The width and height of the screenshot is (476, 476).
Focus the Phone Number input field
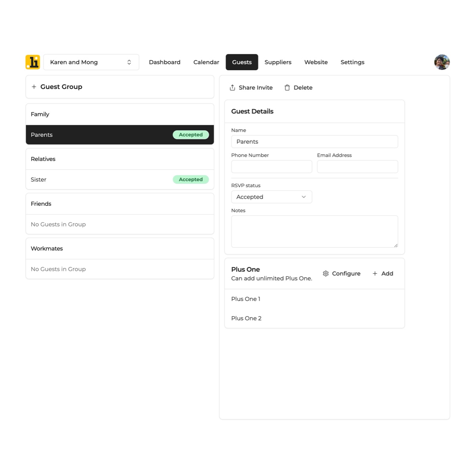pyautogui.click(x=272, y=167)
